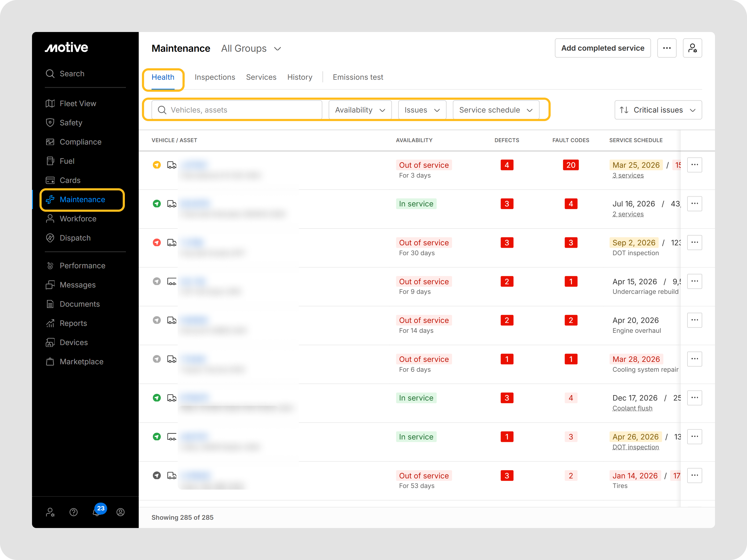The image size is (747, 560).
Task: Open Reports in the sidebar
Action: coord(66,324)
